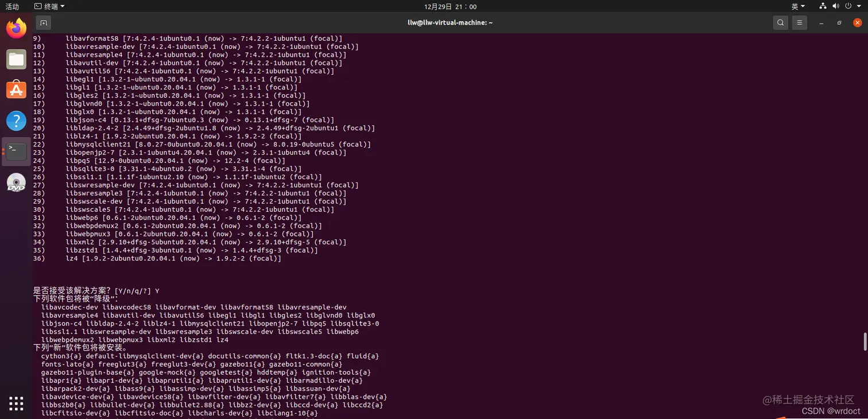This screenshot has width=868, height=419.
Task: Click the 下列“新”软件包将被安装 heading
Action: click(80, 348)
